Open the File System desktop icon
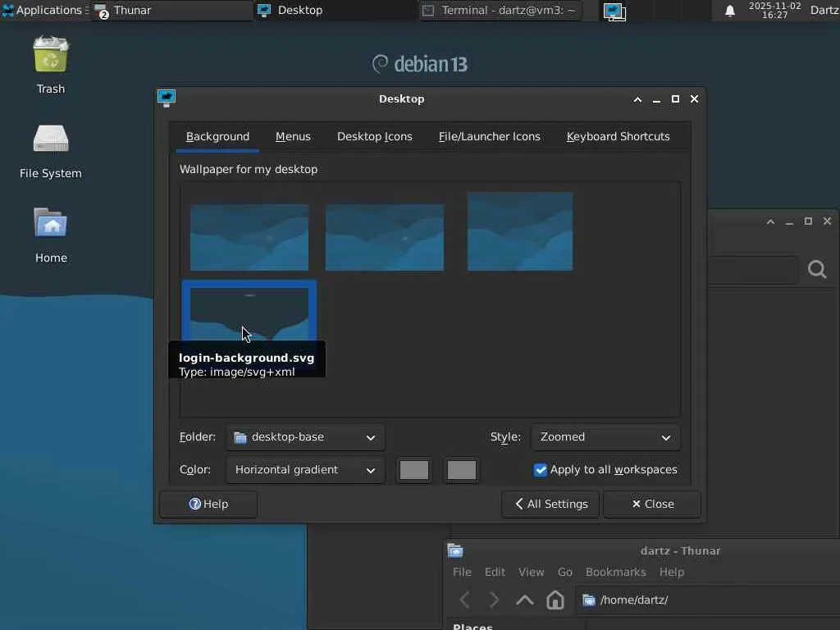Viewport: 840px width, 630px height. point(51,151)
